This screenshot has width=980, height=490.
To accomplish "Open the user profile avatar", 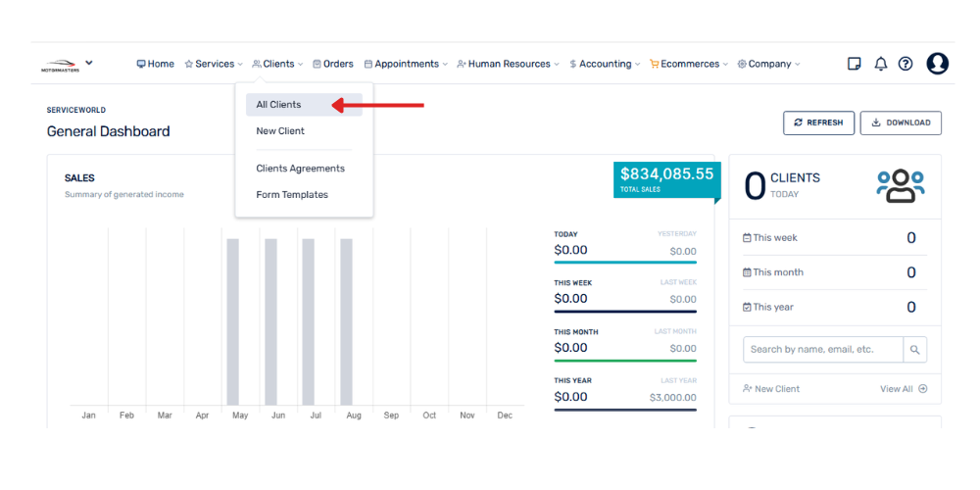I will 937,64.
